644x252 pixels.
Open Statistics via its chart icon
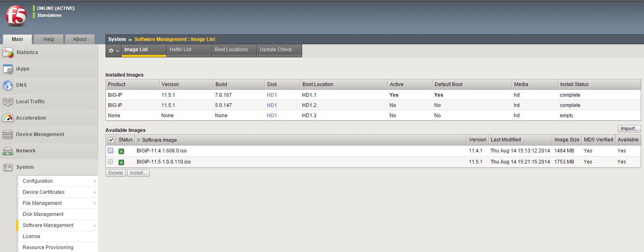point(8,52)
